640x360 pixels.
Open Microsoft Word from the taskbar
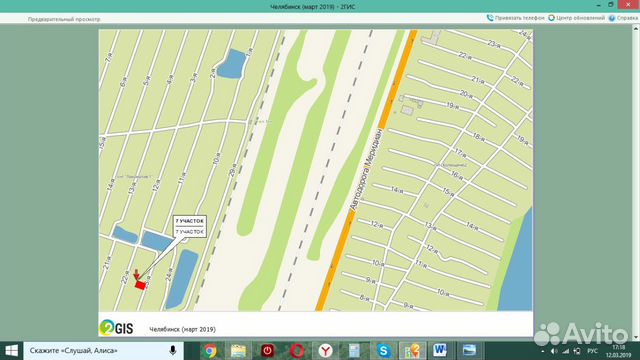(440, 351)
